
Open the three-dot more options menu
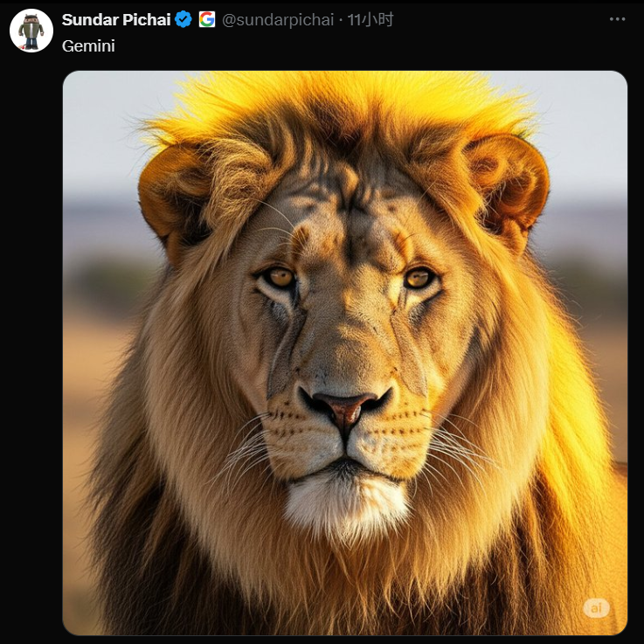(x=618, y=19)
